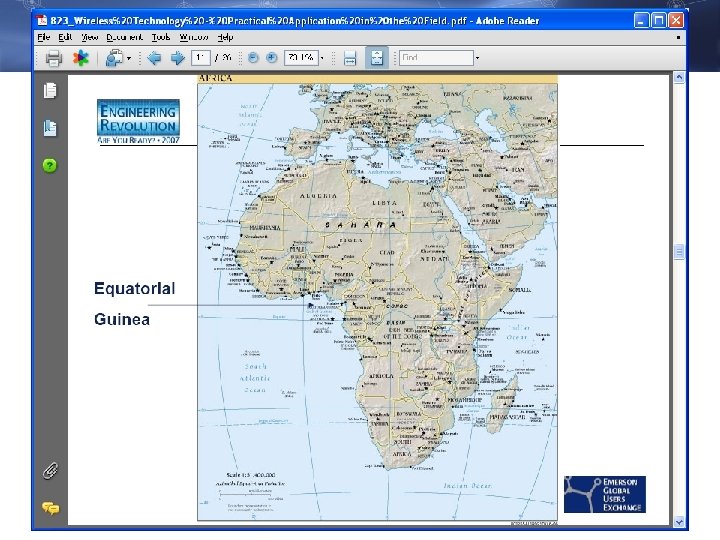
Task: Go to previous page with left arrow
Action: point(154,58)
